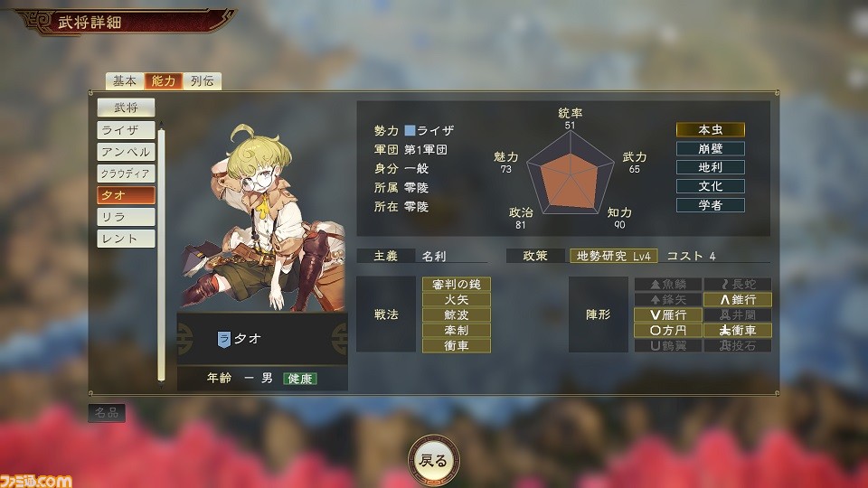Viewport: 868px width, 488px height.
Task: Select クラウディア in the officer list
Action: tap(127, 174)
